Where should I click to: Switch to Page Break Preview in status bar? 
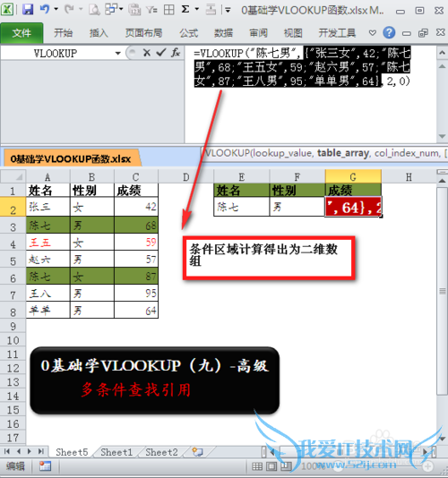[x=286, y=466]
